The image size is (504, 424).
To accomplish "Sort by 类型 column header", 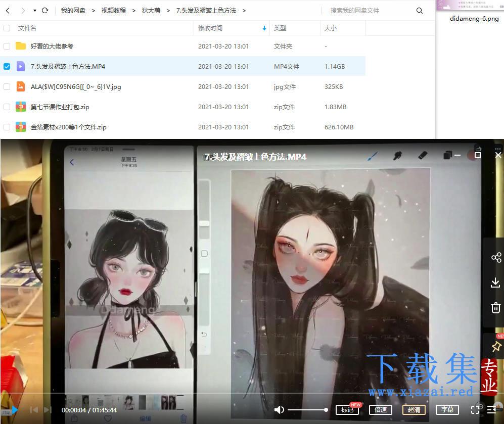I will coord(280,28).
